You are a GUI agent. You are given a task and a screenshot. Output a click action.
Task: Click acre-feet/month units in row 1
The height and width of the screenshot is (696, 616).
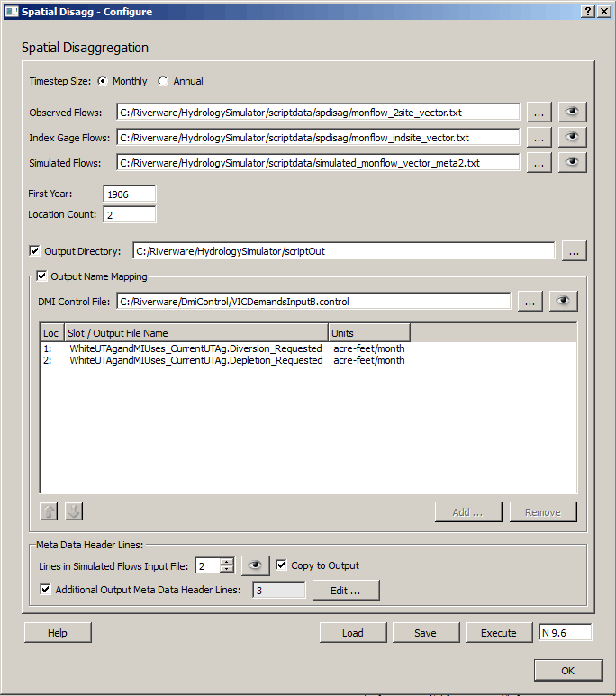pyautogui.click(x=369, y=348)
